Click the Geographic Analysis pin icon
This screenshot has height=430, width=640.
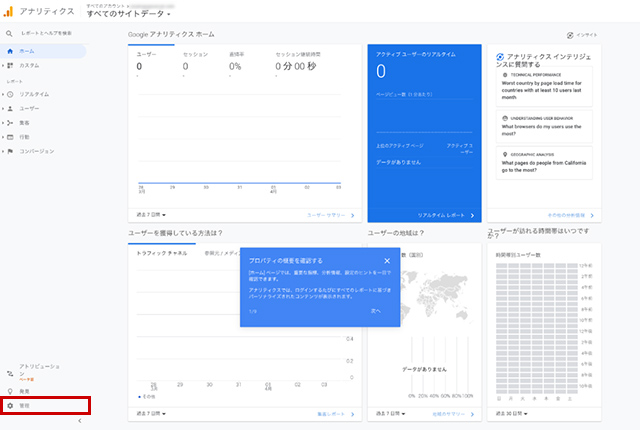click(x=505, y=155)
